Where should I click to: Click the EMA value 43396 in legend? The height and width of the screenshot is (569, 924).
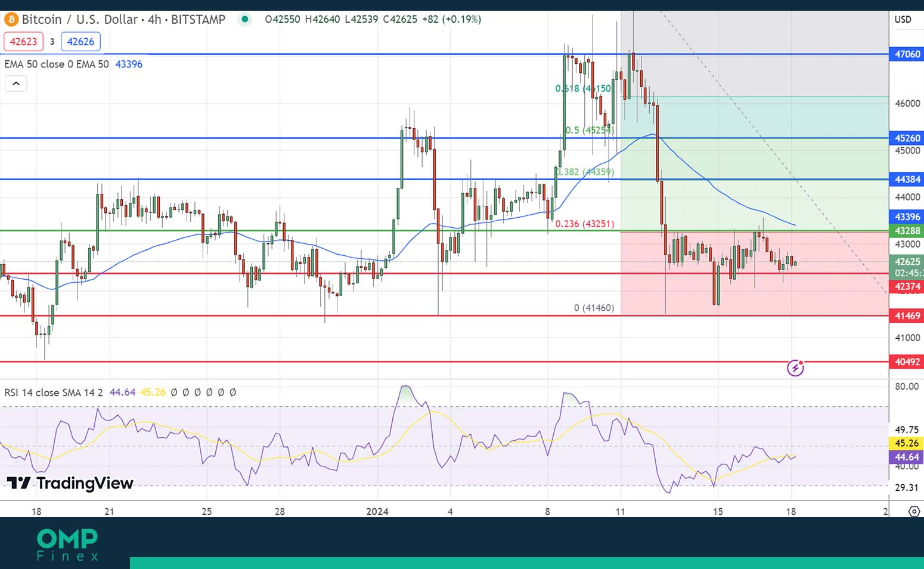click(129, 64)
